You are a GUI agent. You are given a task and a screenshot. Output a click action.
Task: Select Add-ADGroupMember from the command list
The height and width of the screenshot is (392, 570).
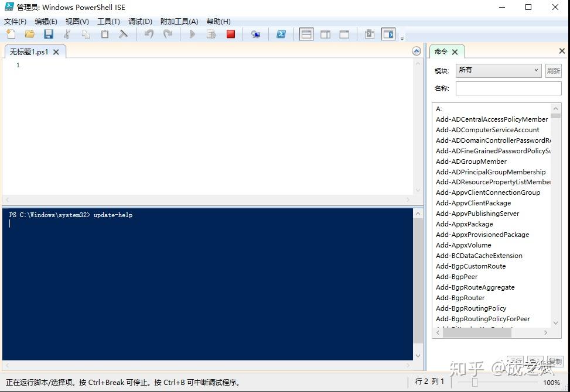[471, 161]
